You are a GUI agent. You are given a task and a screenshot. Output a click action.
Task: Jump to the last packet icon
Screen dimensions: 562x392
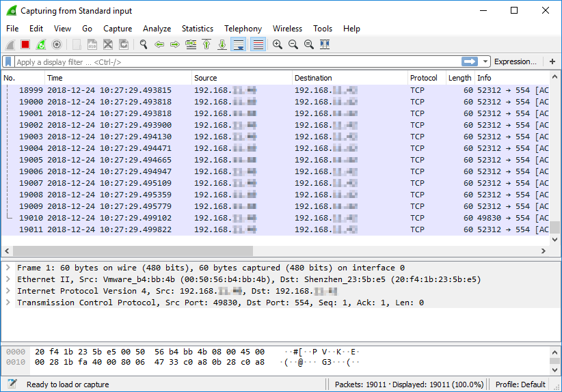tap(222, 45)
